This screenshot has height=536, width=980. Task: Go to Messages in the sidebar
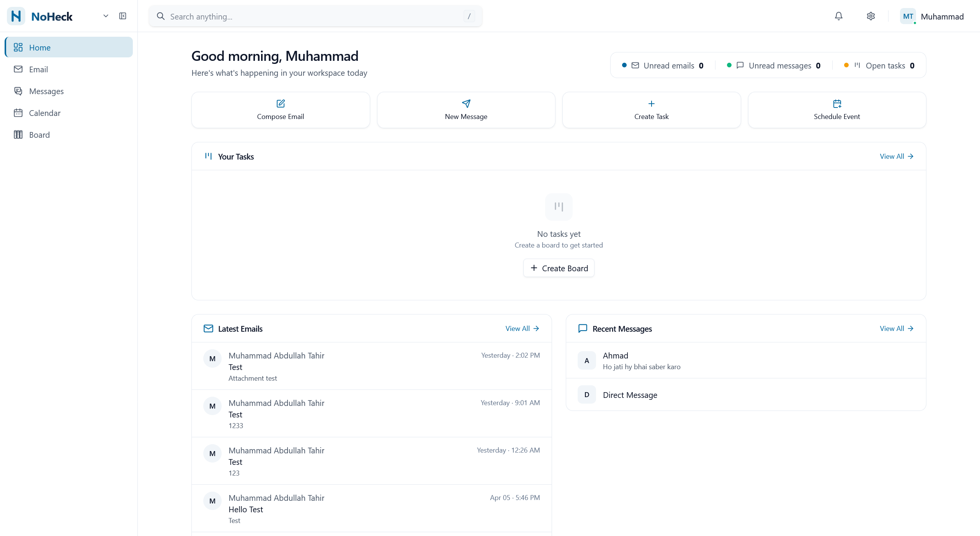pos(46,91)
